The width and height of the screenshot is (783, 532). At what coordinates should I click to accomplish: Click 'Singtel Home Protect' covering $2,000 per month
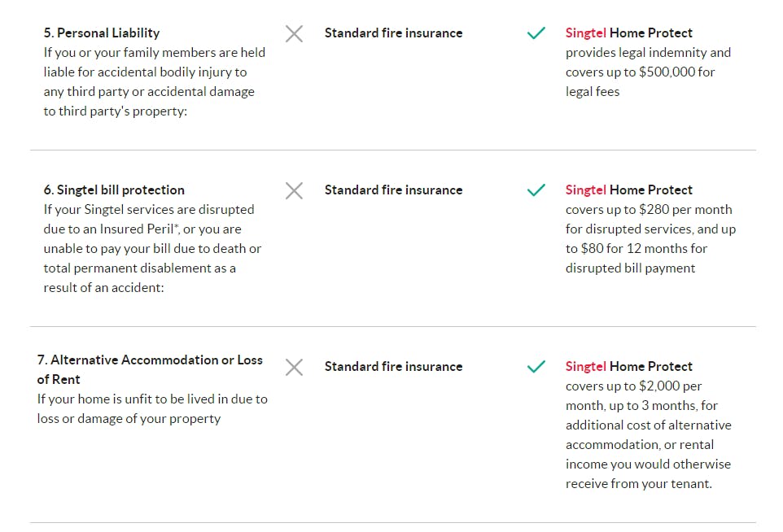[628, 366]
